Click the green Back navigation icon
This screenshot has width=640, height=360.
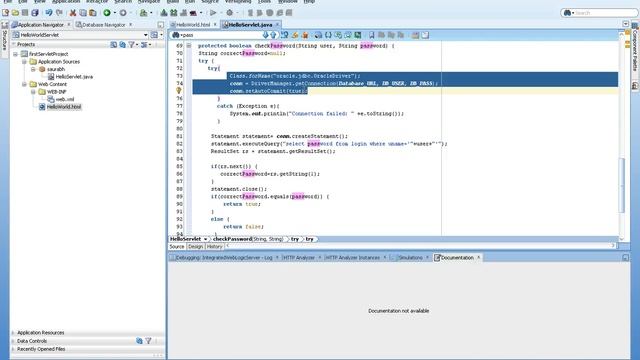pos(107,13)
